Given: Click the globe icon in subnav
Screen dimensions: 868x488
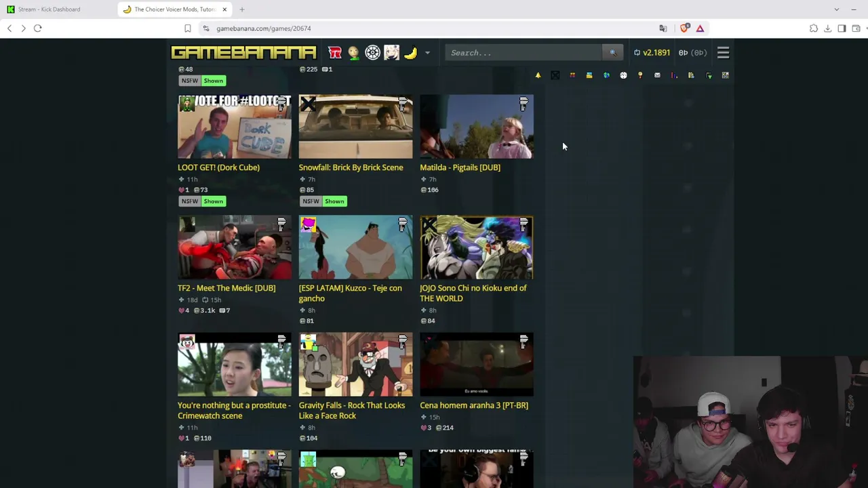Looking at the screenshot, I should 606,75.
